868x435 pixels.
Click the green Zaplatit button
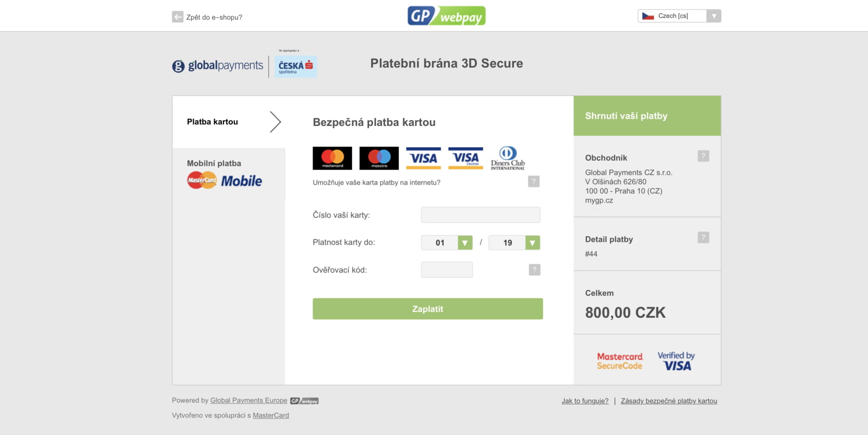427,308
